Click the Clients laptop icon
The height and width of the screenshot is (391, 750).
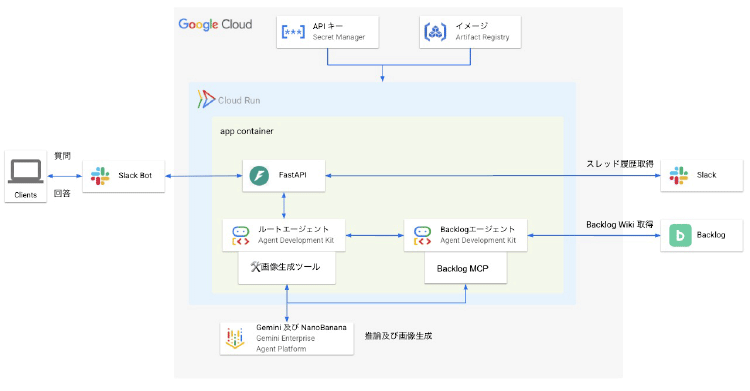pyautogui.click(x=26, y=171)
